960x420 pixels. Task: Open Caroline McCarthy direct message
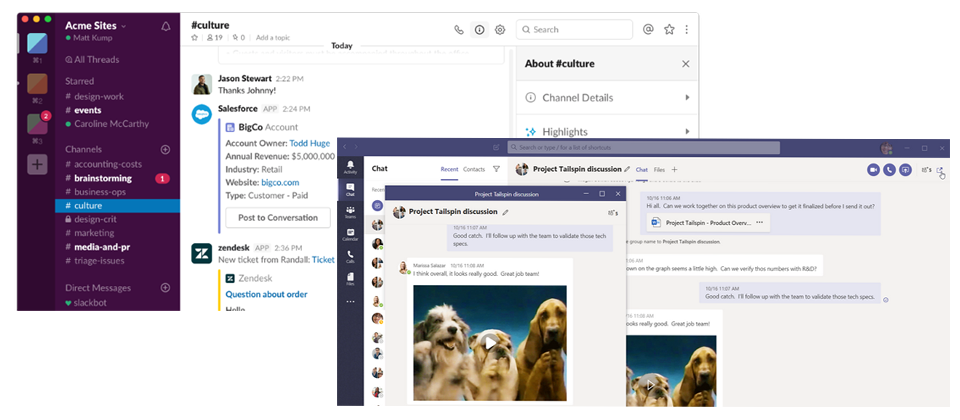[x=107, y=124]
